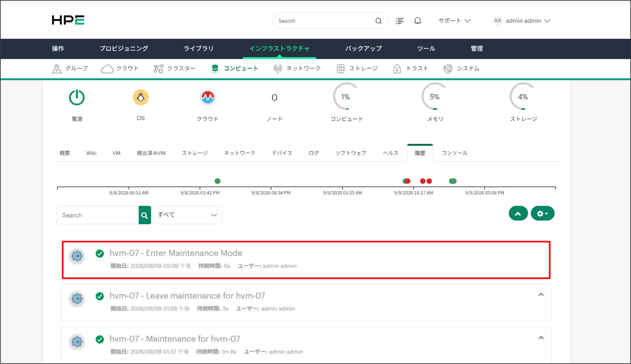Open the トラスト submenu item
Image resolution: width=631 pixels, height=364 pixels.
pos(411,69)
